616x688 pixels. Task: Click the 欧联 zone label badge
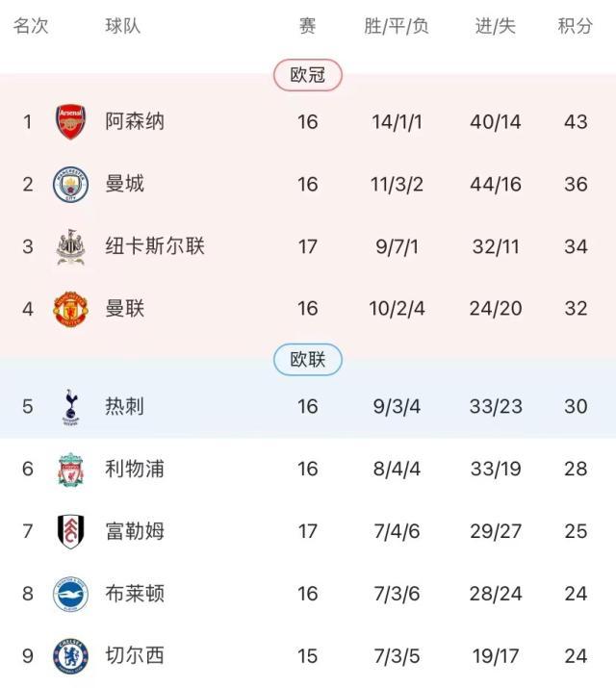pos(308,360)
